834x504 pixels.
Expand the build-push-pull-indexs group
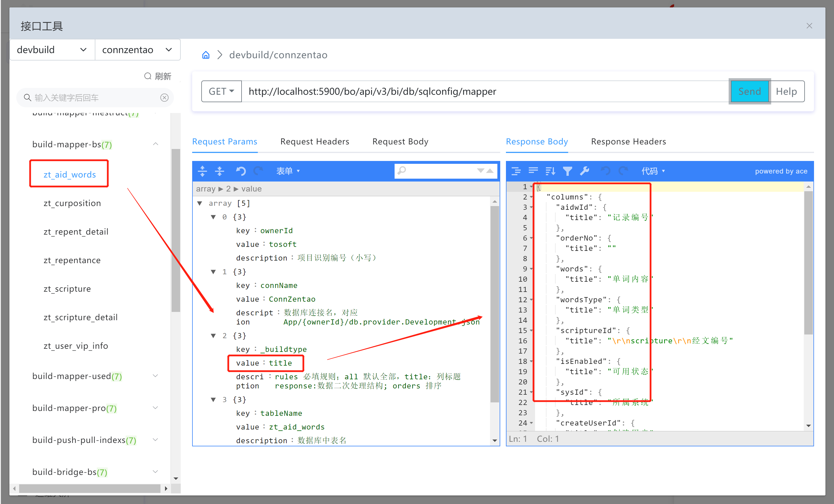(x=155, y=440)
